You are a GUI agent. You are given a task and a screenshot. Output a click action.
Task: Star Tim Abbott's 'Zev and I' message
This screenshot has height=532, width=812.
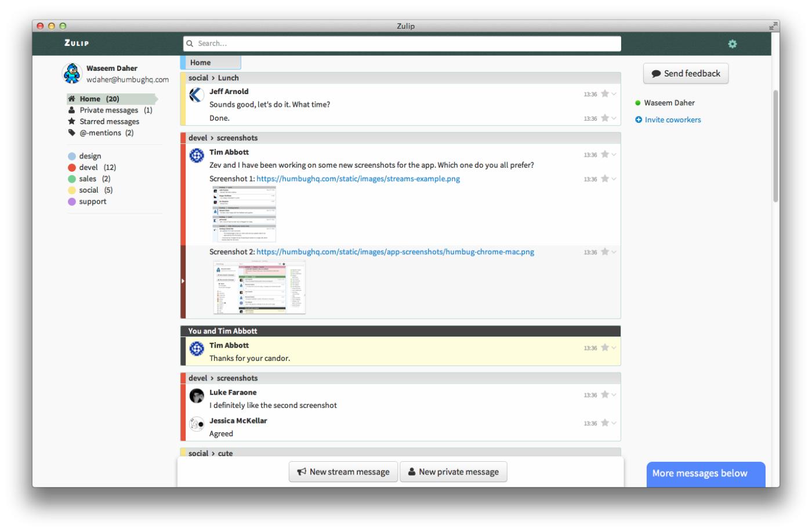605,155
